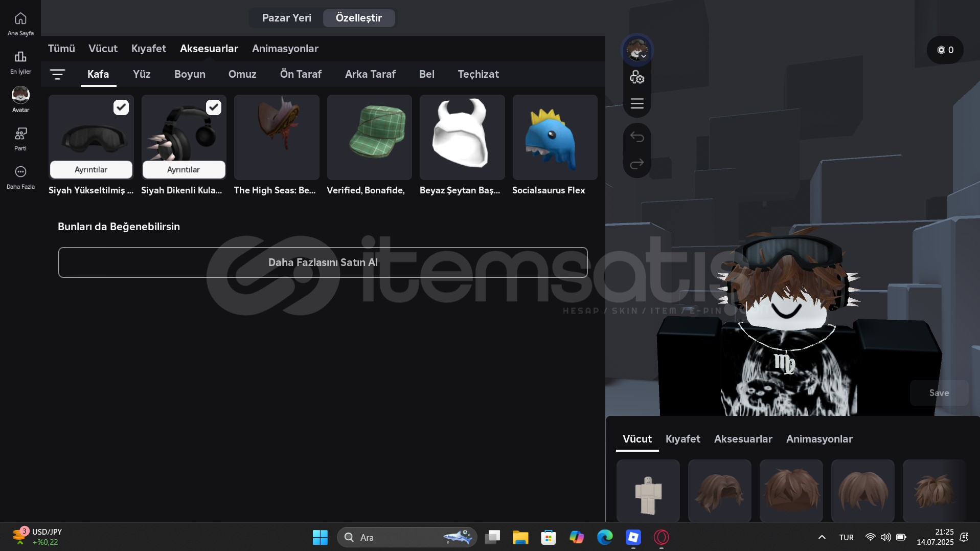
Task: Select Kıyafet category in top menu
Action: tap(148, 49)
